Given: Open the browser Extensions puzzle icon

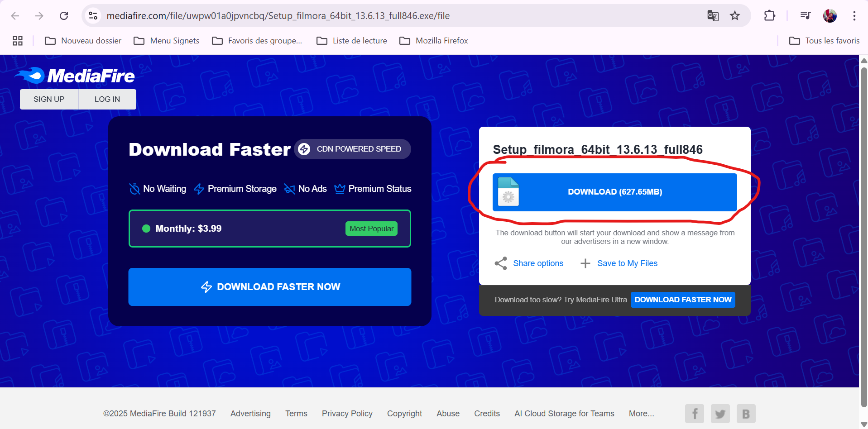Looking at the screenshot, I should (x=769, y=16).
